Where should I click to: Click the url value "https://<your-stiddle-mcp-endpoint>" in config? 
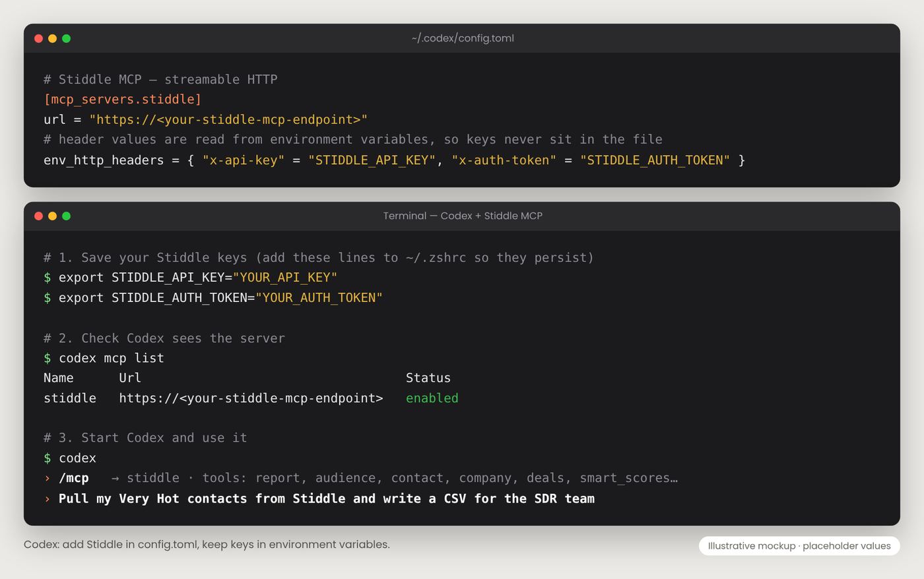228,119
